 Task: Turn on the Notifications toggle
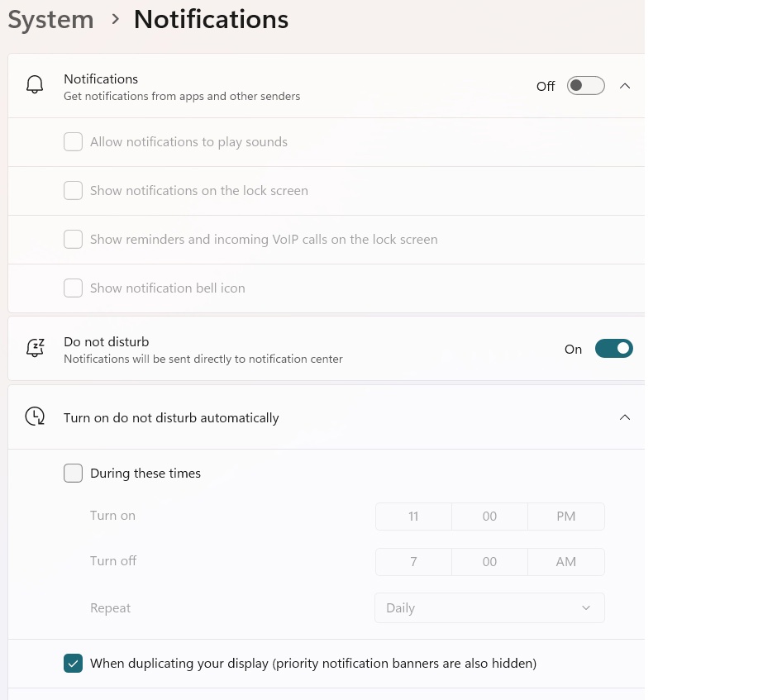point(585,85)
